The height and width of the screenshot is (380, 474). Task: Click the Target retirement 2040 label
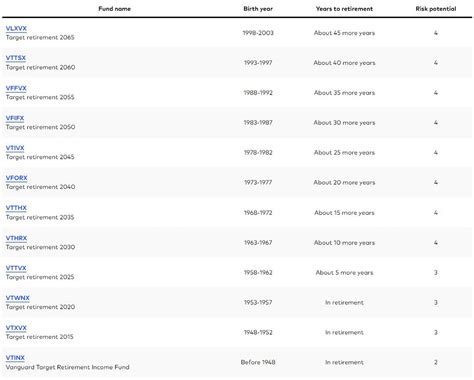[x=40, y=187]
